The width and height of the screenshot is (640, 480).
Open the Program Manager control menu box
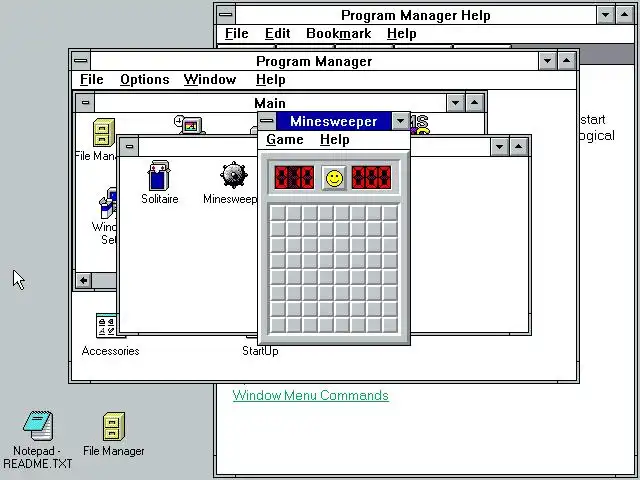click(81, 61)
